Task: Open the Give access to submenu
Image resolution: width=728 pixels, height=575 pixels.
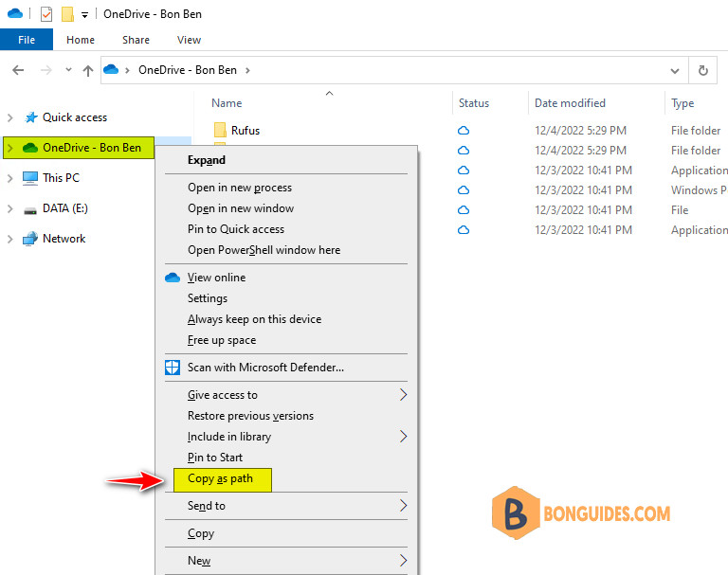Action: (286, 395)
